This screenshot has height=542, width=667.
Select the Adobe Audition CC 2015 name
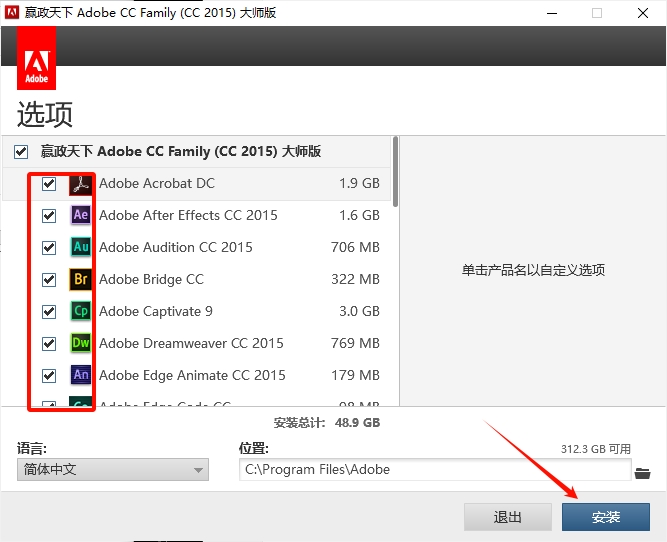[176, 247]
